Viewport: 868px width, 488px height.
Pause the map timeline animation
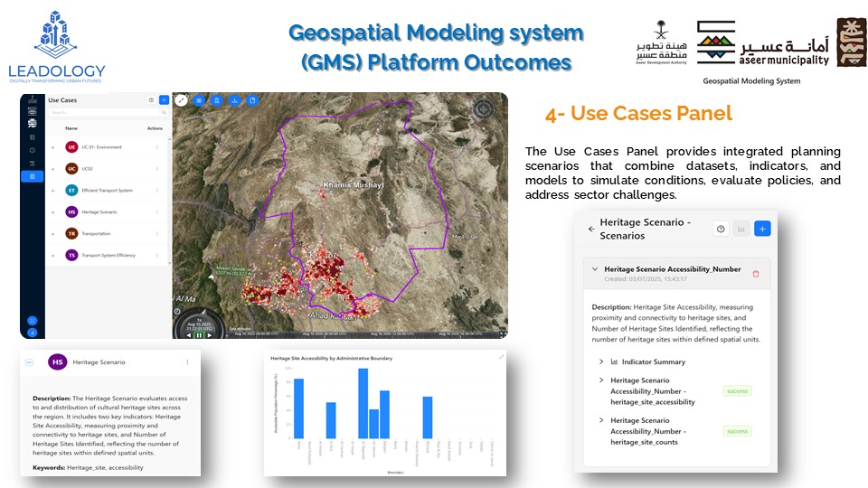click(x=200, y=334)
